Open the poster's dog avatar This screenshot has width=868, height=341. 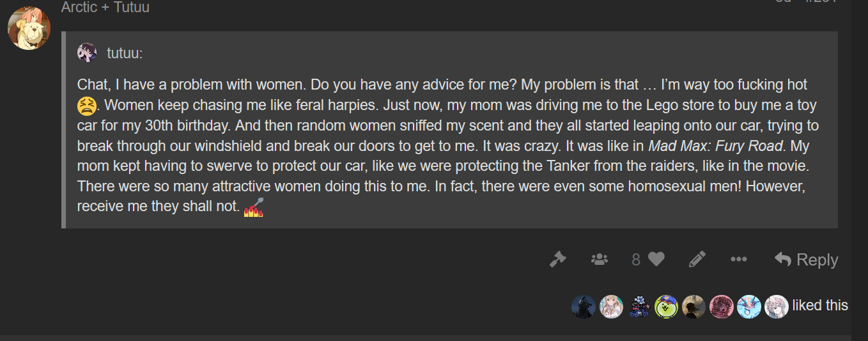[x=29, y=29]
